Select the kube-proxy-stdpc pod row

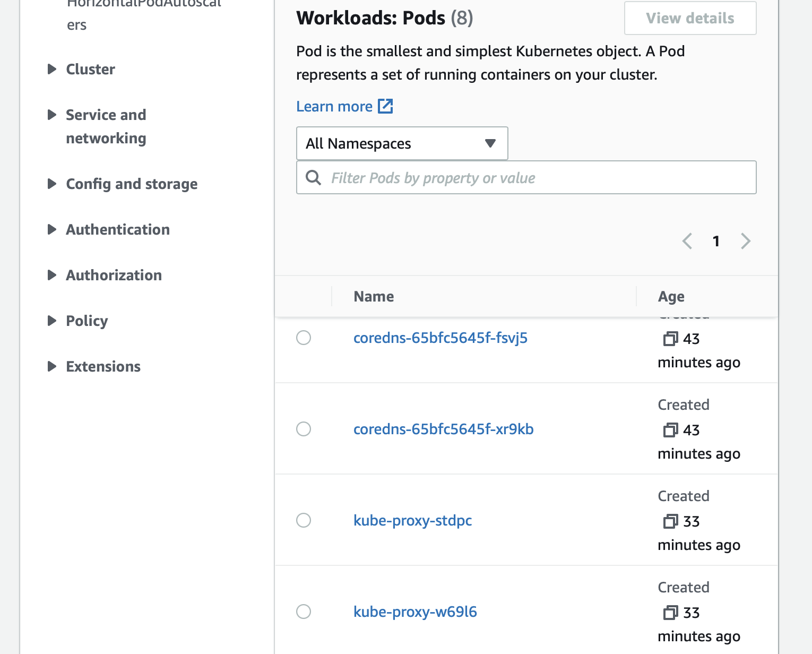coord(303,520)
